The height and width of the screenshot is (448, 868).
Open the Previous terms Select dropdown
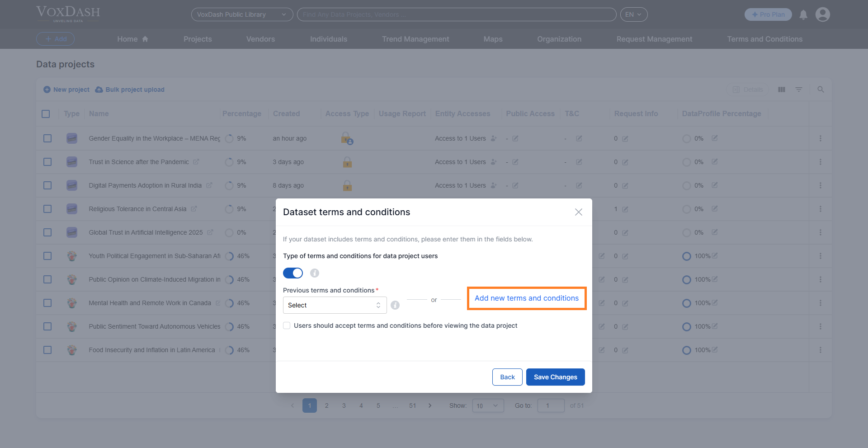(x=335, y=305)
